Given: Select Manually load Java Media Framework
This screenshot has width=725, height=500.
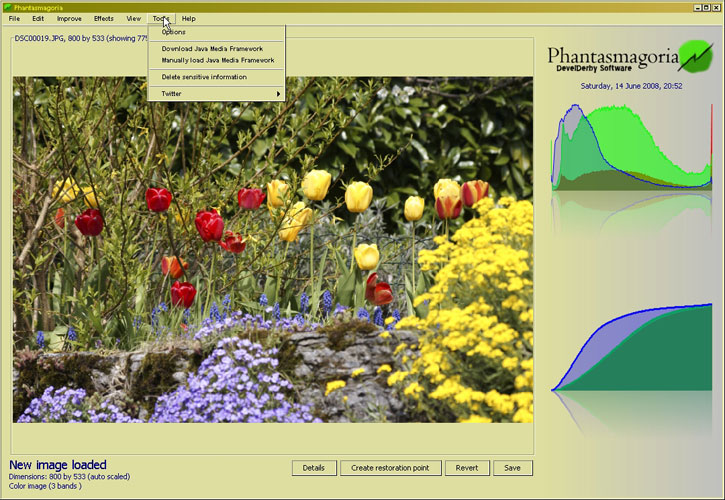Looking at the screenshot, I should point(218,60).
